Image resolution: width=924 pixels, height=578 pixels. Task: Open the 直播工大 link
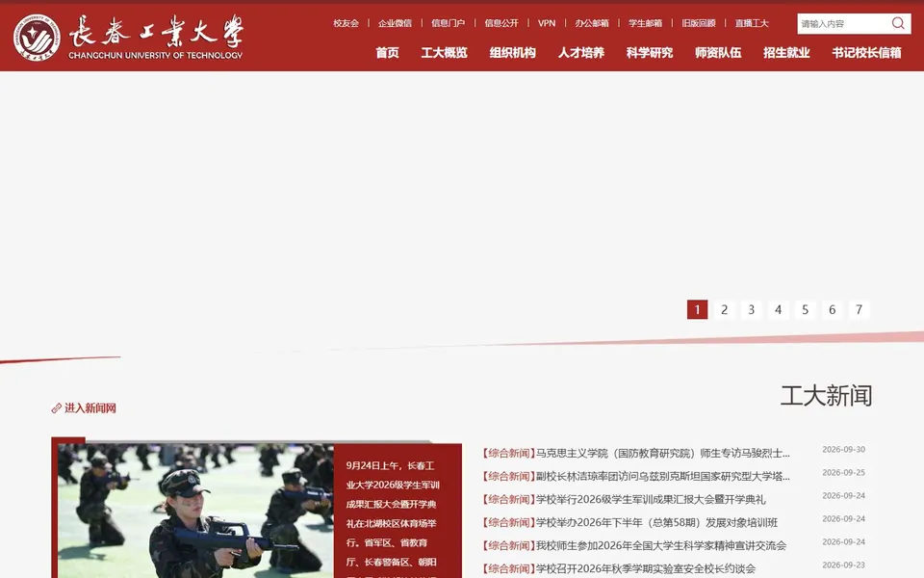(x=752, y=23)
